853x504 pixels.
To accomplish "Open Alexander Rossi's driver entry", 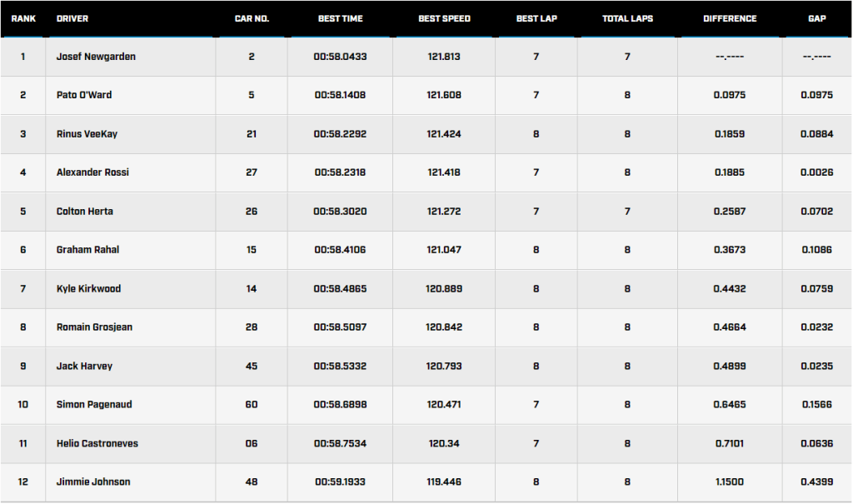I will (92, 172).
